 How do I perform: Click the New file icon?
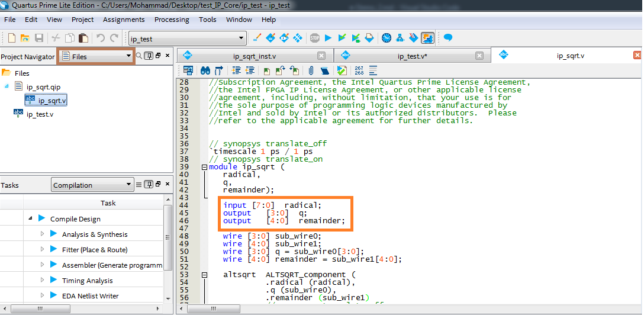pyautogui.click(x=12, y=38)
